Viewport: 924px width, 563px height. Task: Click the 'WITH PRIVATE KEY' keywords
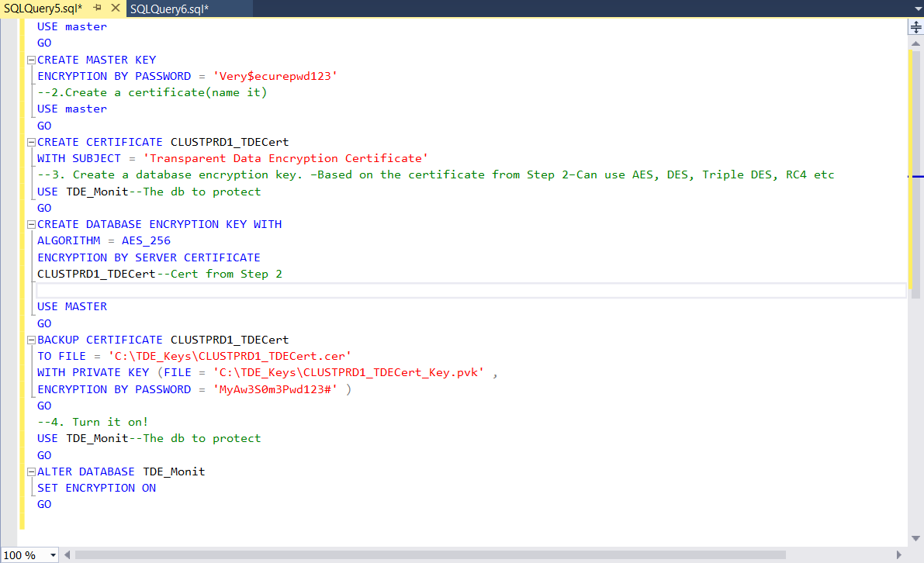[x=93, y=373]
